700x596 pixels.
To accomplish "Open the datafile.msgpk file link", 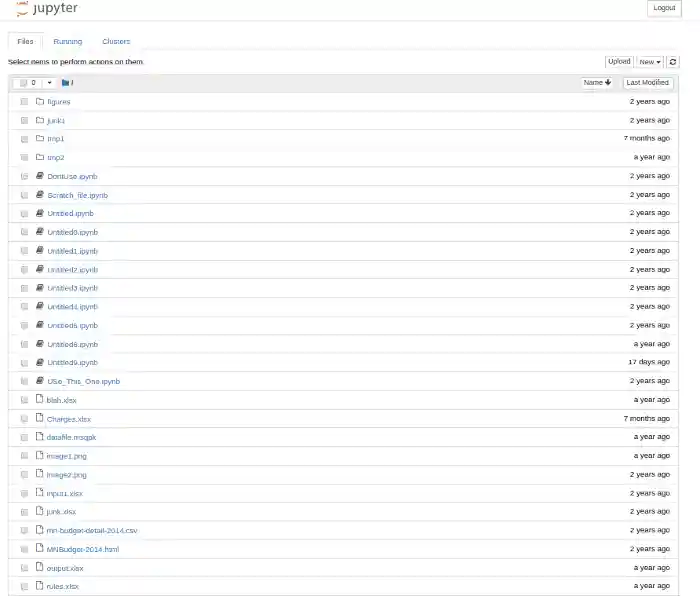I will (71, 438).
